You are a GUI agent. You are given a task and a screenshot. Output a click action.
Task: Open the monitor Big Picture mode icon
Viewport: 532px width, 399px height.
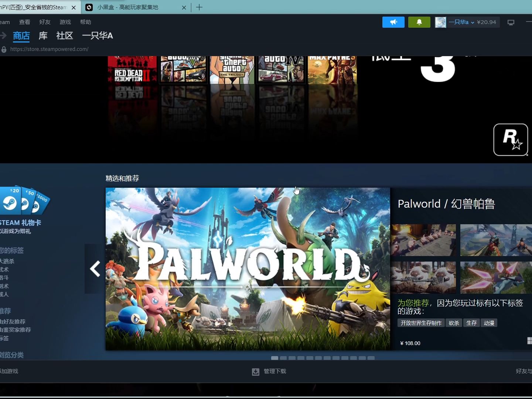pyautogui.click(x=511, y=23)
